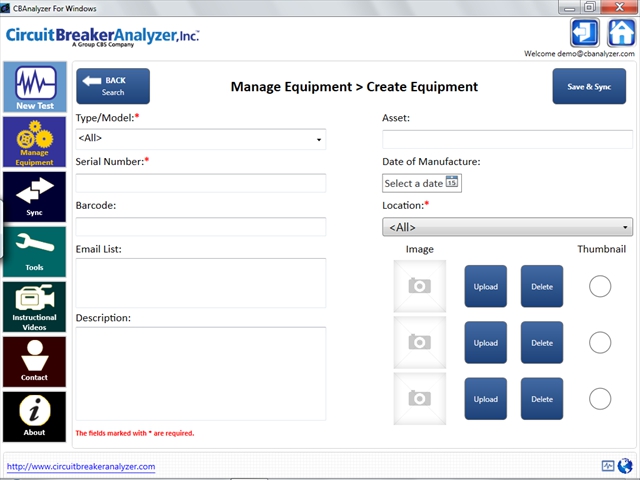The height and width of the screenshot is (480, 640).
Task: Select the Manage Equipment sidebar icon
Action: coord(35,142)
